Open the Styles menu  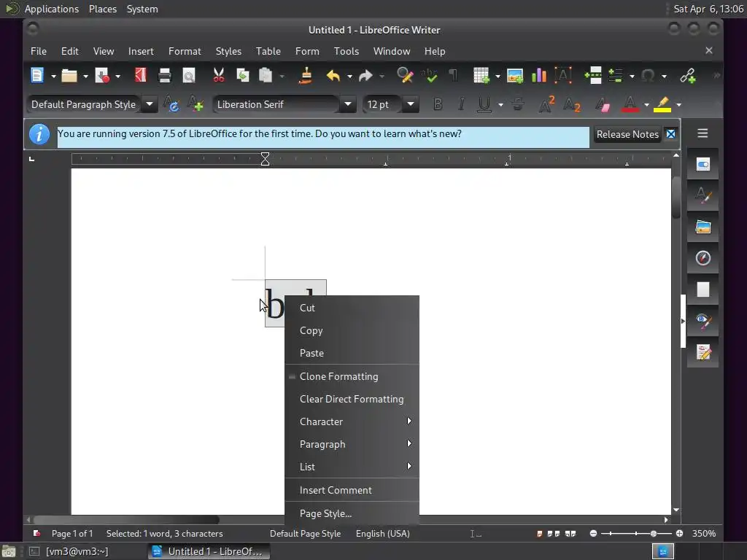click(228, 52)
